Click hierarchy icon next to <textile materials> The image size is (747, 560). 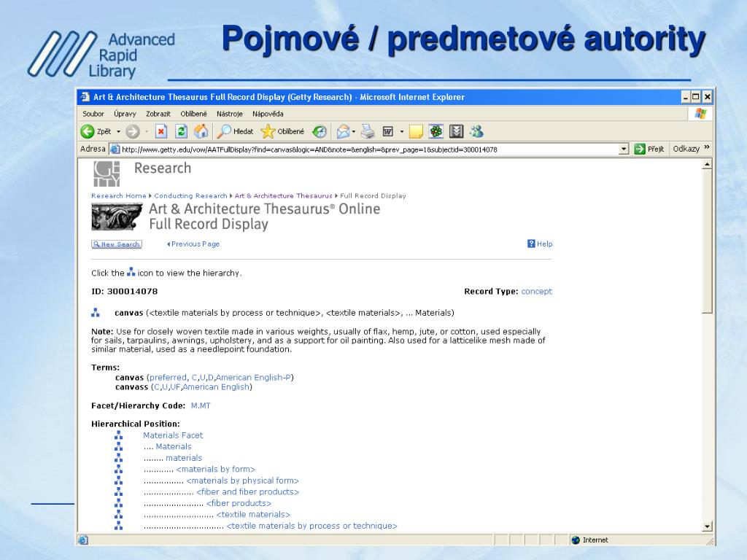119,514
